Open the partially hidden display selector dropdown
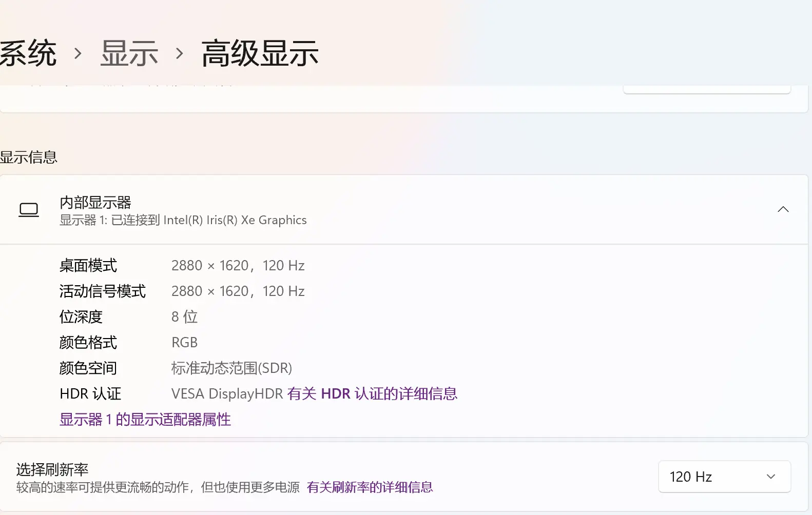 tap(706, 90)
